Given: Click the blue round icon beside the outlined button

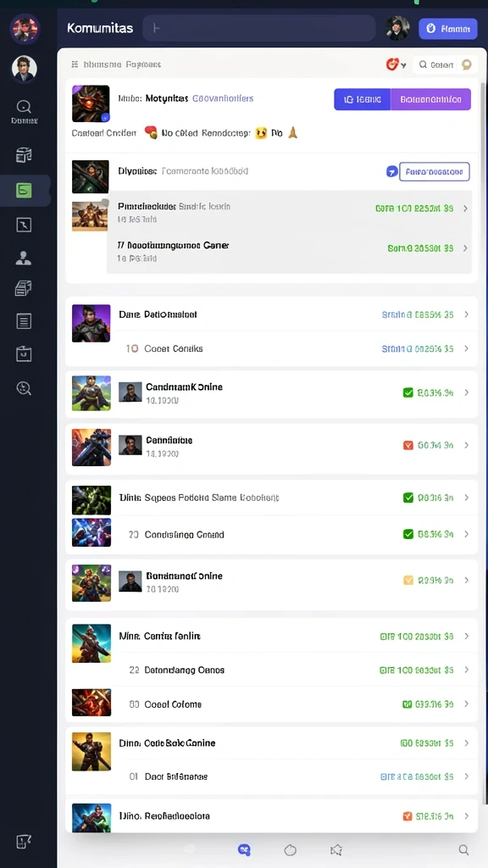Looking at the screenshot, I should point(391,171).
